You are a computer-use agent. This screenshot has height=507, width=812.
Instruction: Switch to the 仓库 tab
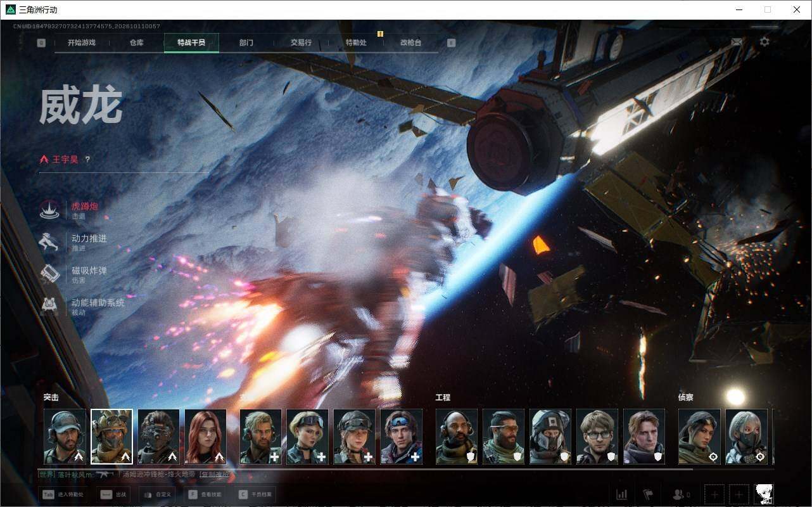[136, 42]
